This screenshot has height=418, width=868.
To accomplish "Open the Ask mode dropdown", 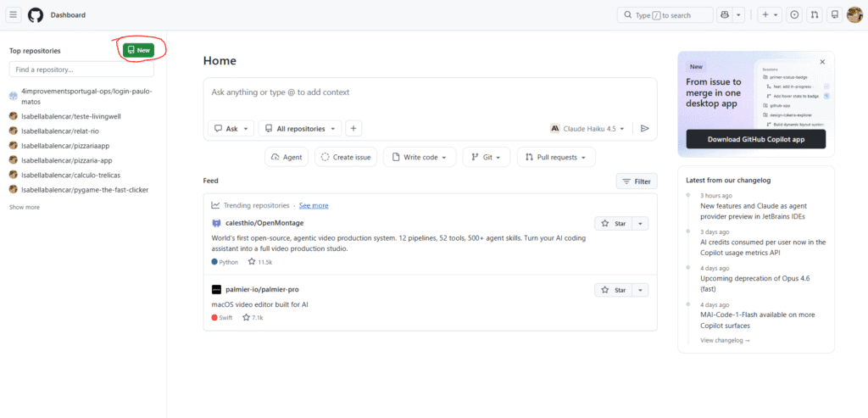I will (231, 128).
